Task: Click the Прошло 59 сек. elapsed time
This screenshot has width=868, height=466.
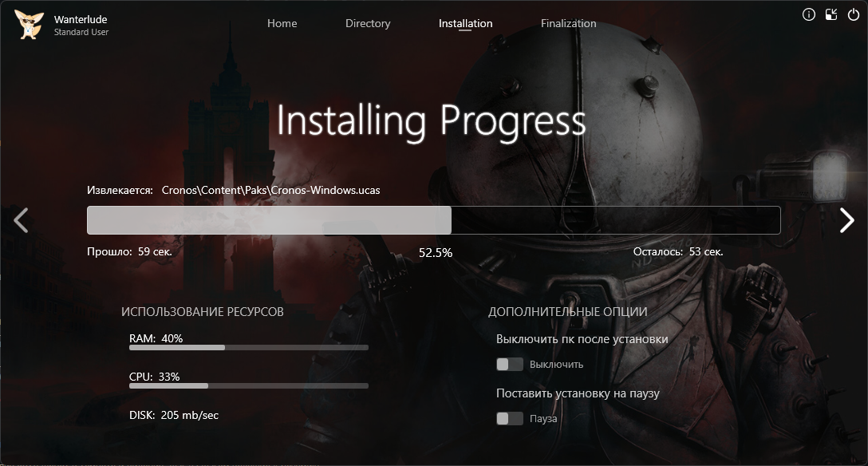Action: (x=129, y=251)
